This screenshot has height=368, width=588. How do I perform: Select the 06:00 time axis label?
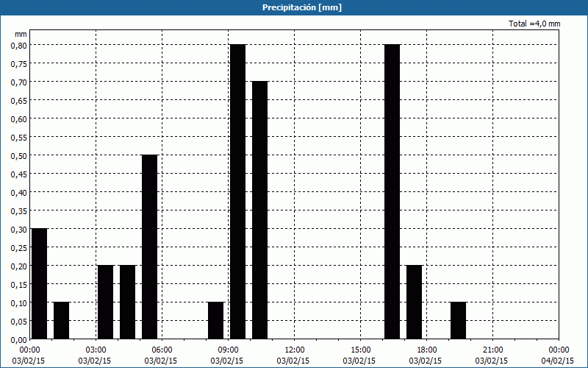click(x=162, y=350)
